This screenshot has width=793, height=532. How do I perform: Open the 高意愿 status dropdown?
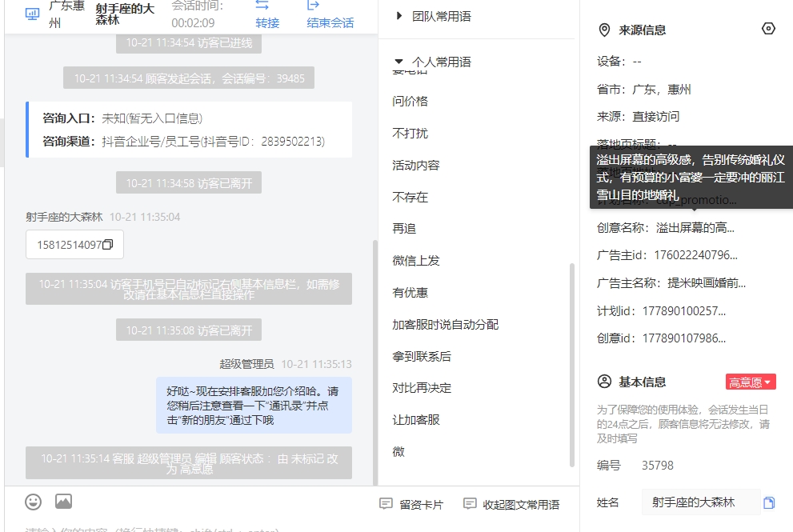tap(751, 382)
